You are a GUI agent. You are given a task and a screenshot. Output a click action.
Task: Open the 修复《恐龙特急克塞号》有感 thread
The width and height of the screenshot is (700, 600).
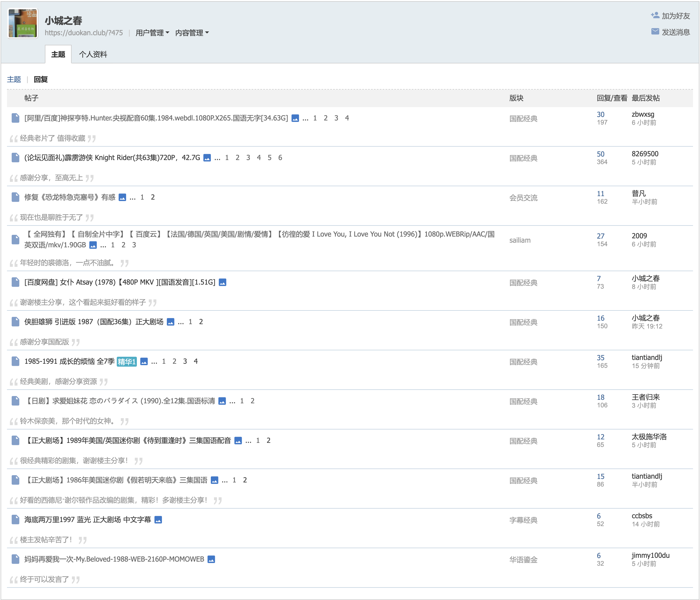tap(70, 197)
